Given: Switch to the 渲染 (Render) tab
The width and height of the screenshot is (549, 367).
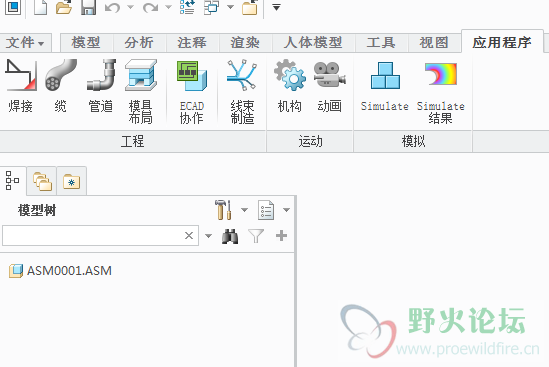Looking at the screenshot, I should point(245,43).
